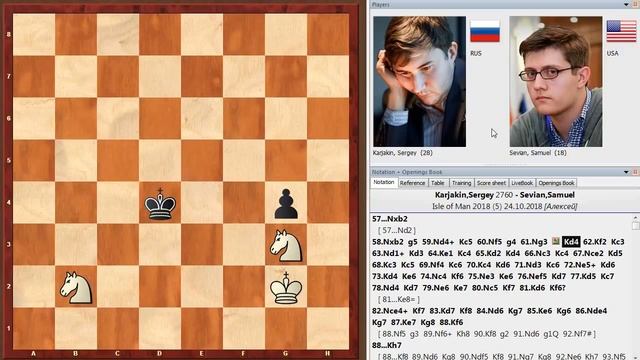Show the Score sheet tab

point(491,183)
